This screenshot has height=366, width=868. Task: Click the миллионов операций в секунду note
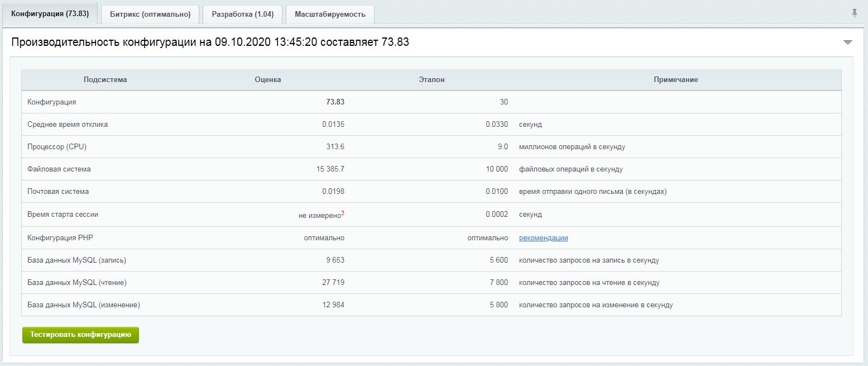click(x=572, y=147)
